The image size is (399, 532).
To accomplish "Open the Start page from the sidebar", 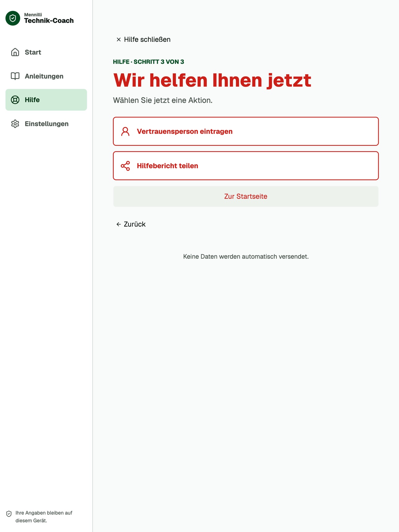I will pos(46,52).
